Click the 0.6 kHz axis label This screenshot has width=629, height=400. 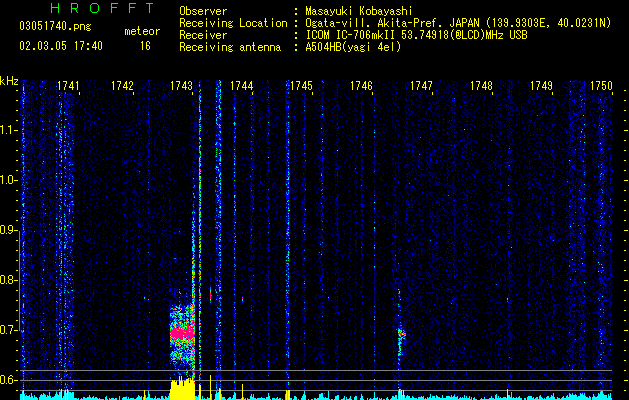coord(8,380)
